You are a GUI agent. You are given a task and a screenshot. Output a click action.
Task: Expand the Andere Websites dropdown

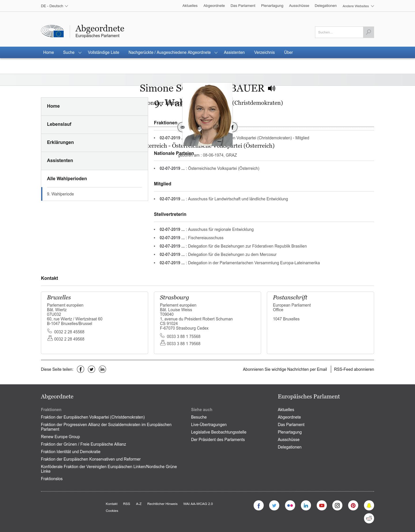tap(358, 6)
